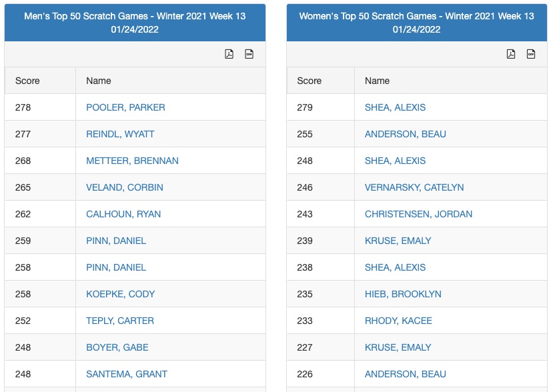
Task: Select VELAND, CORBIN in men's list
Action: pos(125,187)
